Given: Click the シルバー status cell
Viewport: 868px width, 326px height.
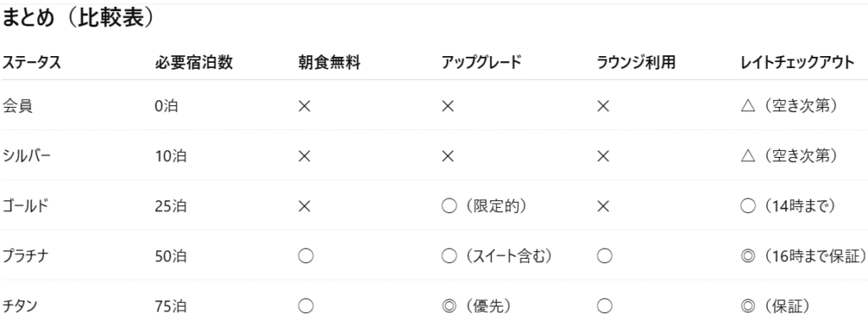Looking at the screenshot, I should (x=26, y=156).
